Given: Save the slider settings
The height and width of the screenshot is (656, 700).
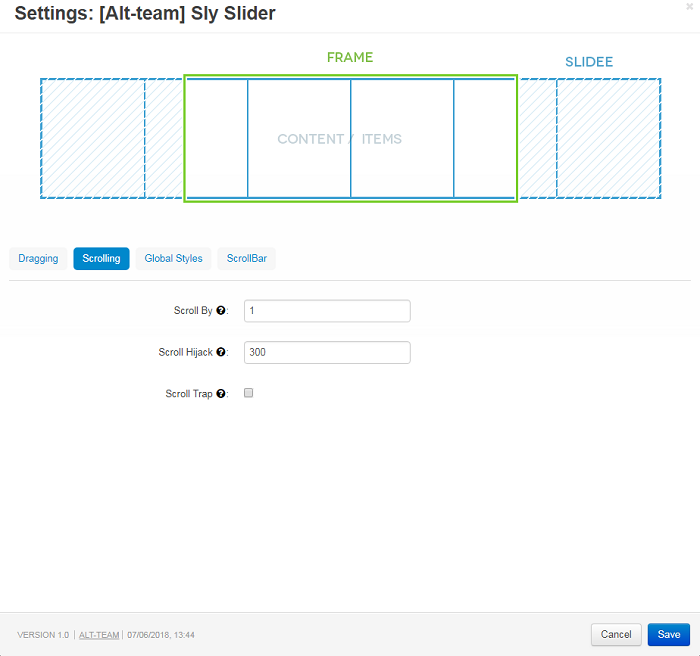Looking at the screenshot, I should pos(669,635).
